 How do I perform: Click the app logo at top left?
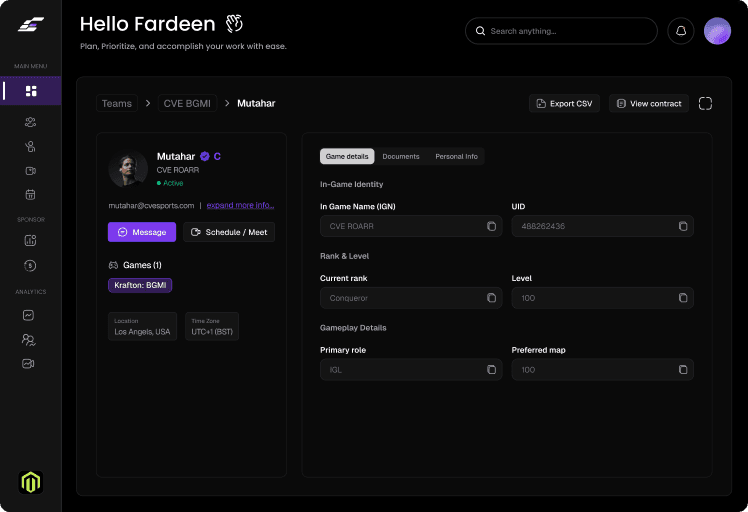tap(31, 24)
